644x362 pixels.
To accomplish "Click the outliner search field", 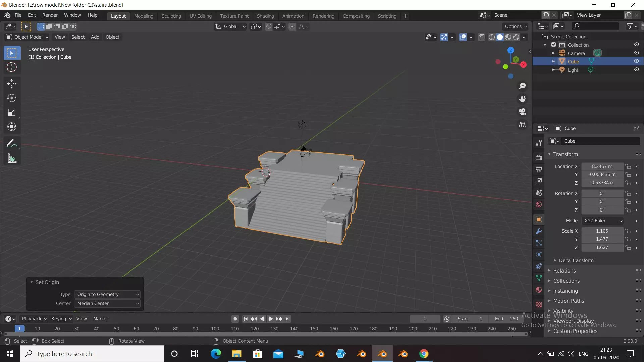I will tap(595, 26).
